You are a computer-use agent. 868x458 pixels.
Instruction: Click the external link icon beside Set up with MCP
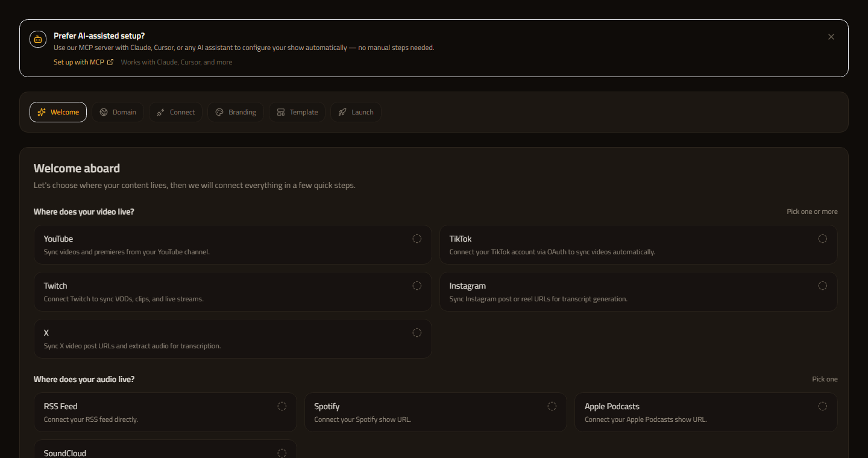pos(110,62)
